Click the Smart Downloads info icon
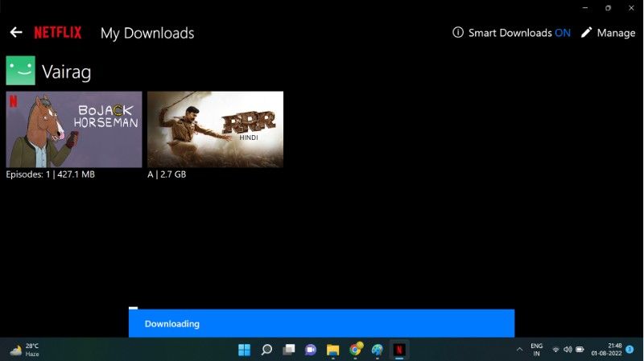The width and height of the screenshot is (644, 361). click(x=458, y=33)
